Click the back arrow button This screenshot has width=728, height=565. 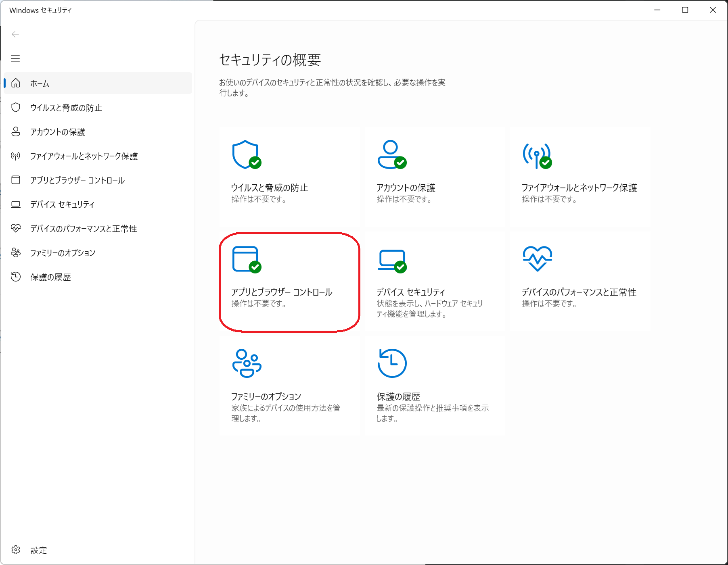[x=15, y=34]
